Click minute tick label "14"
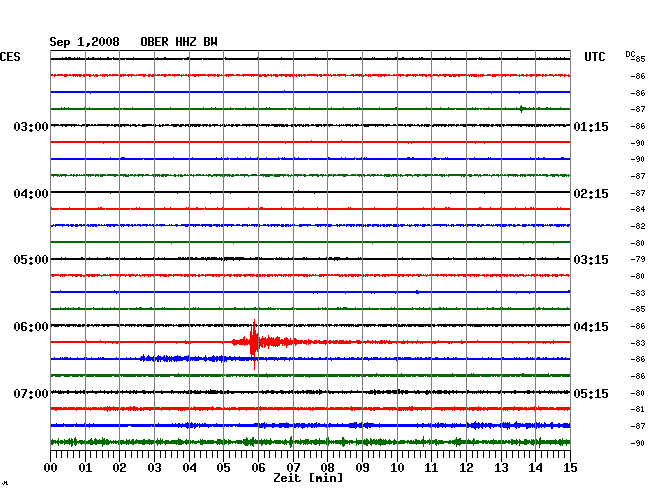This screenshot has width=650, height=494. 535,468
